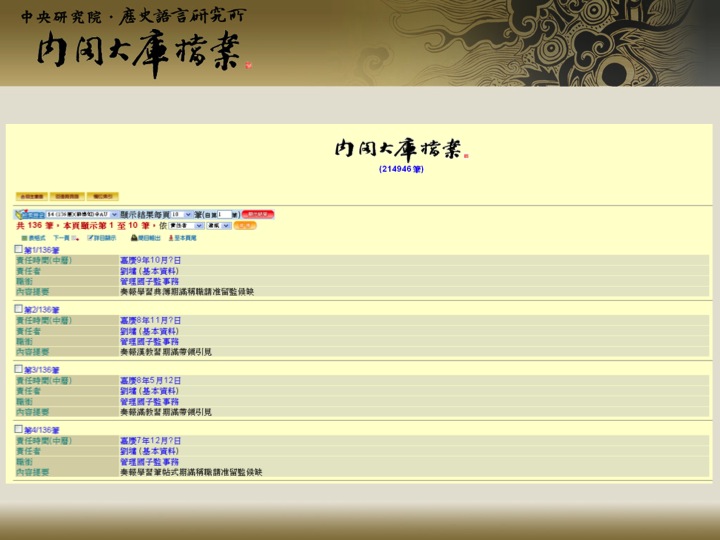
Task: Click the 共 136 筆 result count text
Action: [34, 225]
